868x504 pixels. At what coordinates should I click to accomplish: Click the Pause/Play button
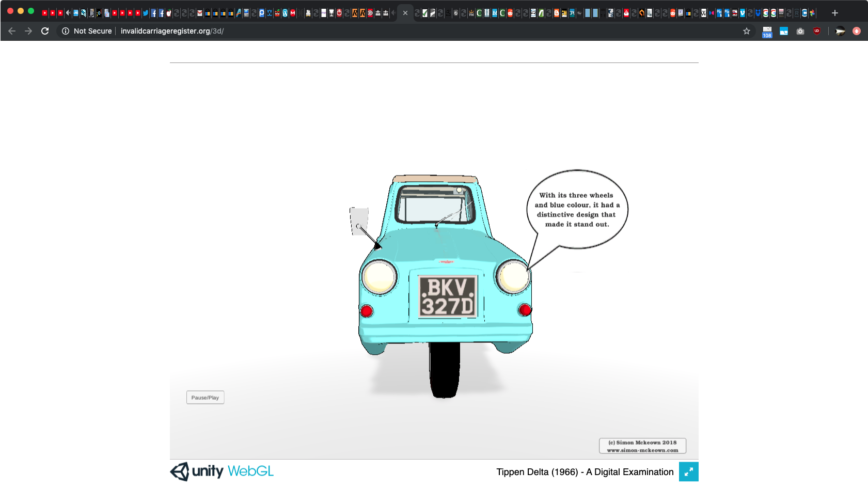205,398
